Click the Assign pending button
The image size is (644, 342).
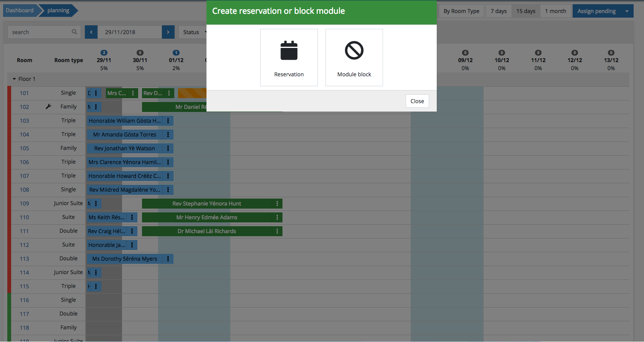tap(596, 11)
